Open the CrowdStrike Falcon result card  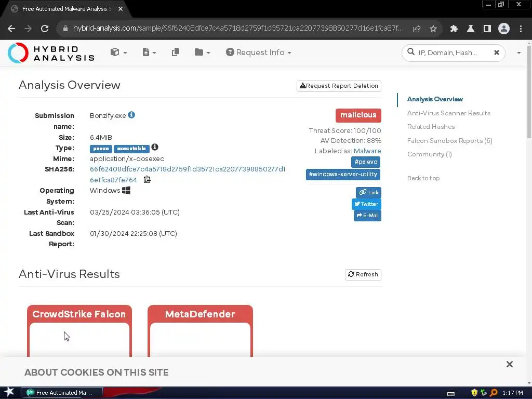coord(79,331)
